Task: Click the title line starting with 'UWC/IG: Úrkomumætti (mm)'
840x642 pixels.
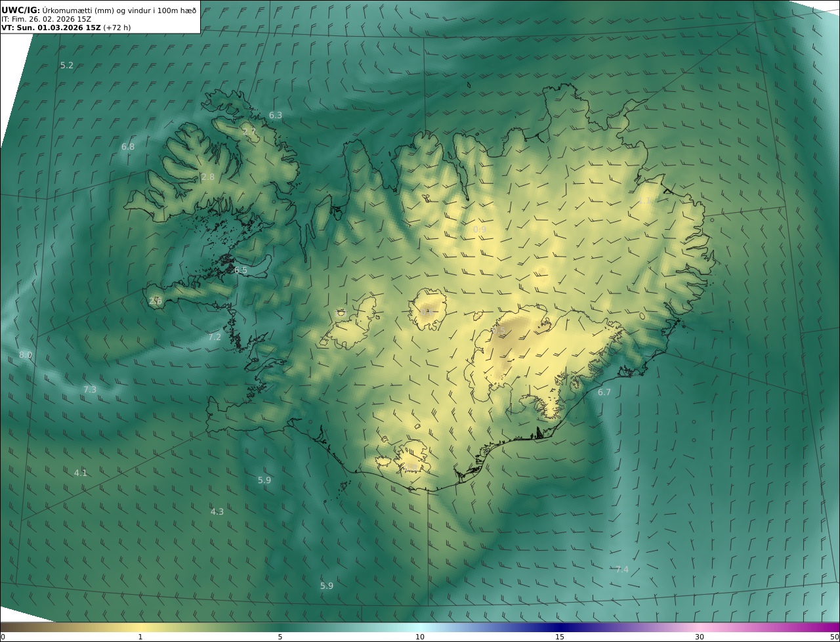Action: [x=99, y=10]
